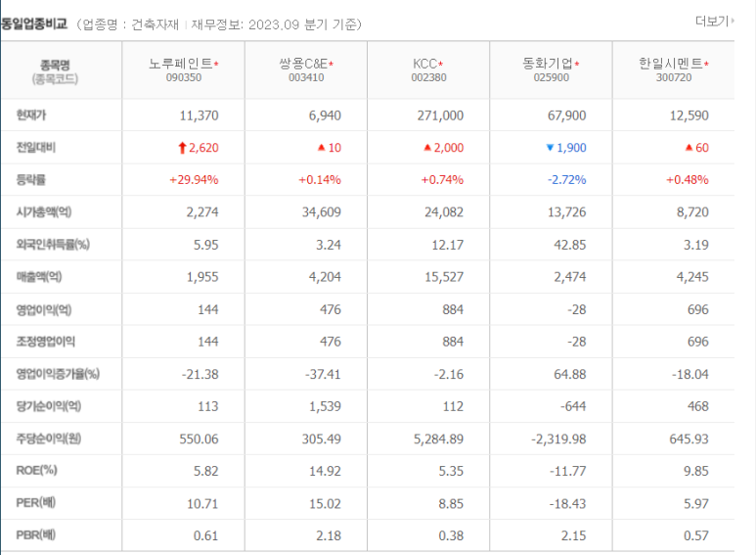Click the PER value -18.43

pos(568,504)
